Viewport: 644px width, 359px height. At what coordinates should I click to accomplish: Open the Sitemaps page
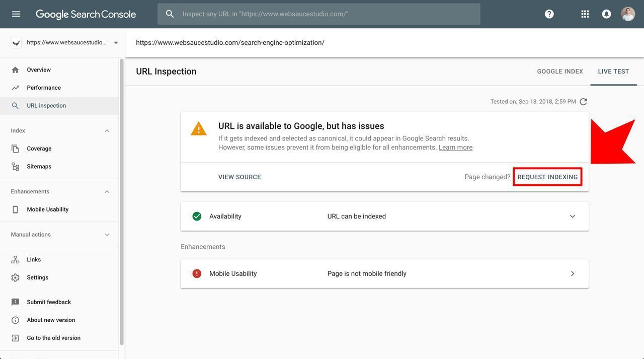39,167
